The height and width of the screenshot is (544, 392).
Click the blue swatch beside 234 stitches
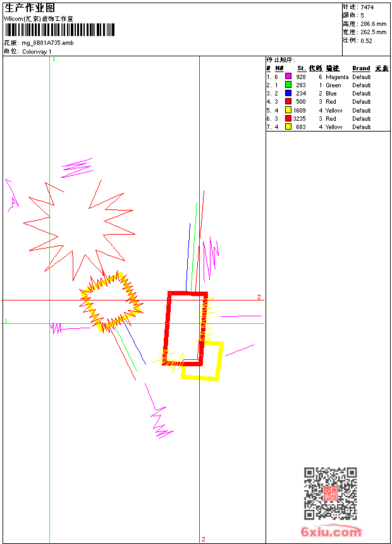[x=288, y=93]
